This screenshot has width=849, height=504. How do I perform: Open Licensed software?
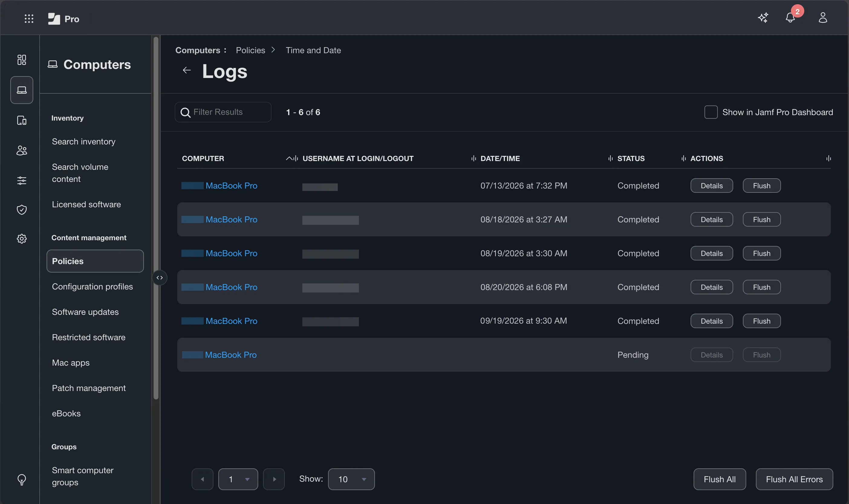(x=86, y=205)
